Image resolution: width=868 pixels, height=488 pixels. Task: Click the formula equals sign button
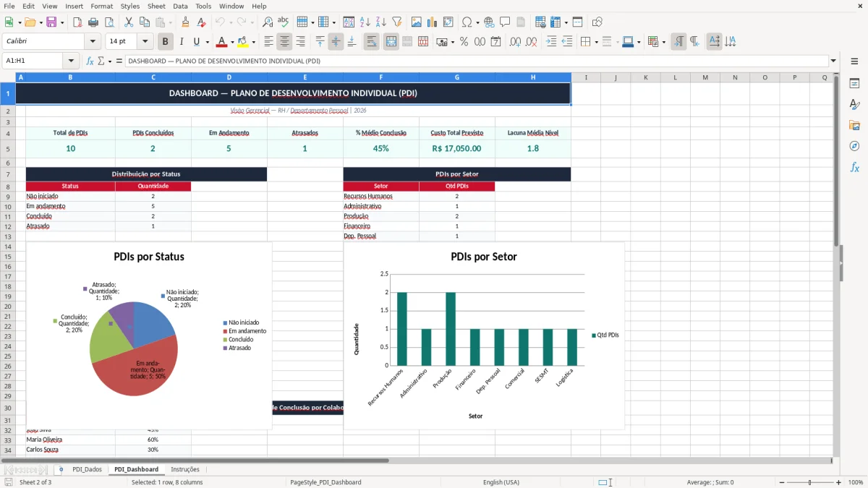[x=119, y=61]
